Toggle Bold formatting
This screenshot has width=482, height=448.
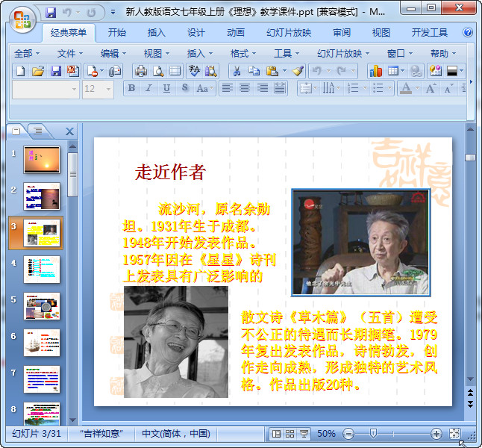click(131, 88)
